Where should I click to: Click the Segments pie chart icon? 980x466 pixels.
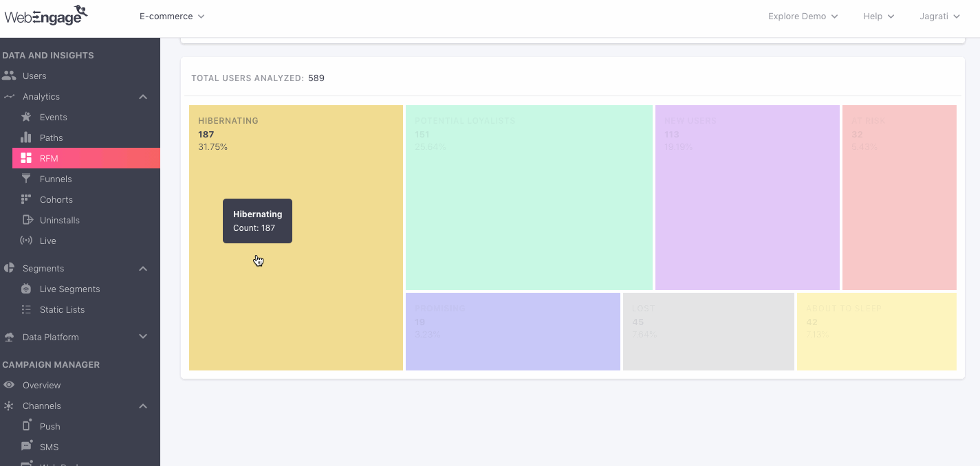pyautogui.click(x=9, y=268)
